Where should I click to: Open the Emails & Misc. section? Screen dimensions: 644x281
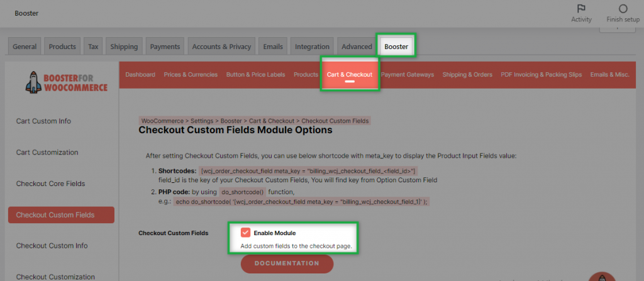[610, 75]
